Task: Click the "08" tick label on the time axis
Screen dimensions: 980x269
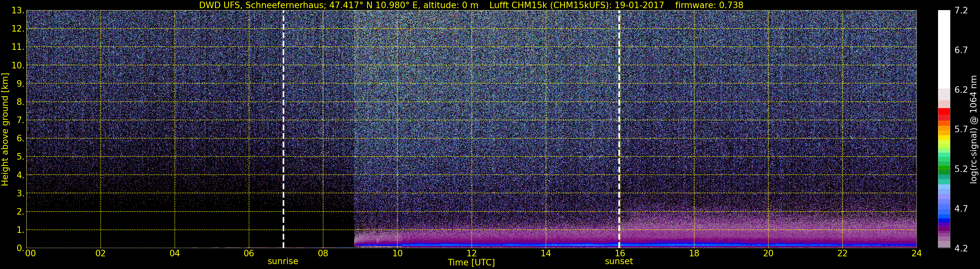Action: coord(323,254)
